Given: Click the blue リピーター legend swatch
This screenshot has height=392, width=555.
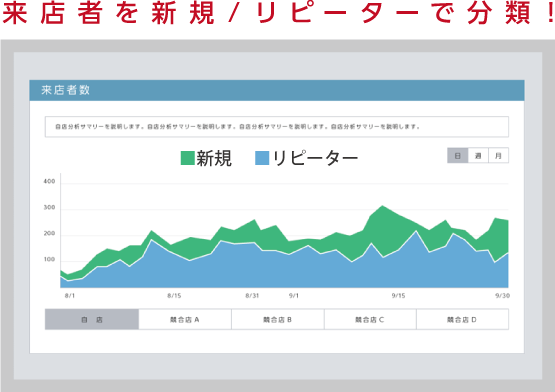Looking at the screenshot, I should [x=262, y=158].
